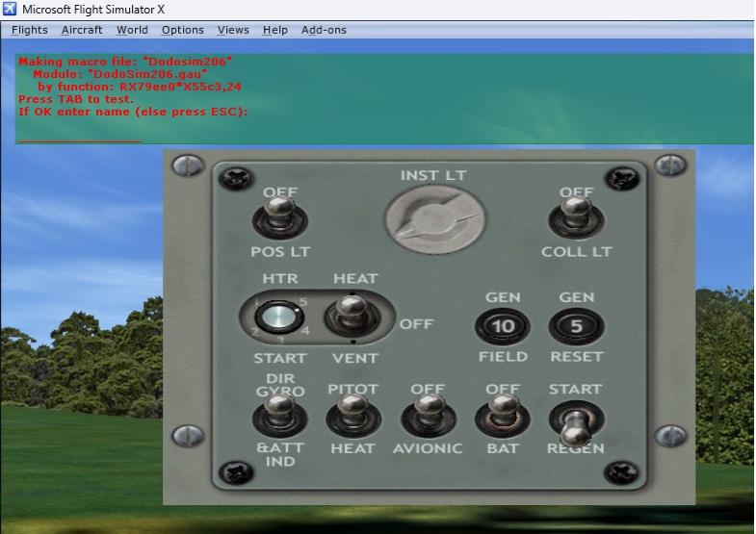This screenshot has height=534, width=756.
Task: Toggle the BAT battery switch
Action: [503, 415]
